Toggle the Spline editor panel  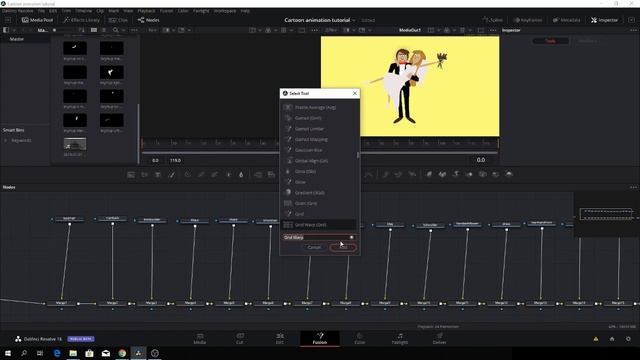pyautogui.click(x=493, y=20)
